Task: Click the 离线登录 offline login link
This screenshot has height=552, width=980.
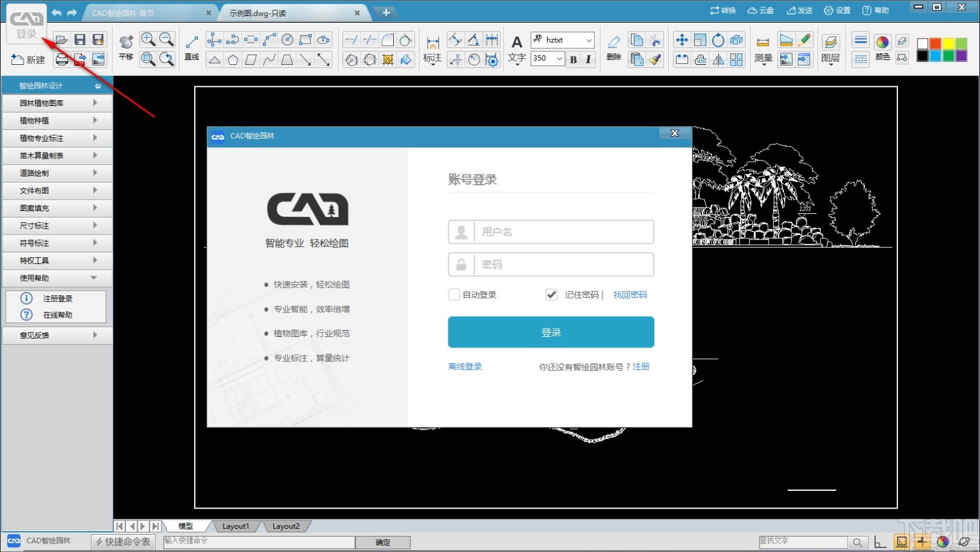Action: click(464, 366)
